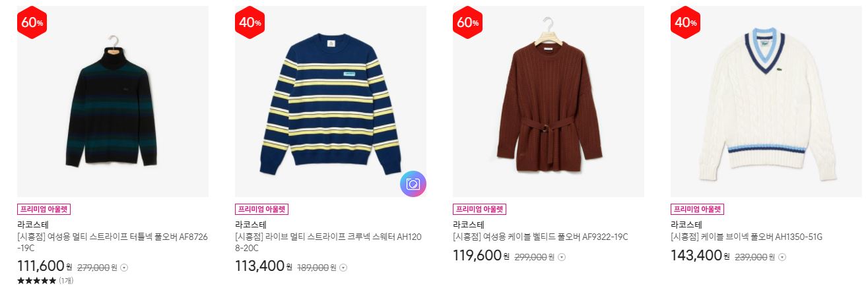Click the 60% discount badge on turtleneck pullover
868x292 pixels.
coord(32,22)
